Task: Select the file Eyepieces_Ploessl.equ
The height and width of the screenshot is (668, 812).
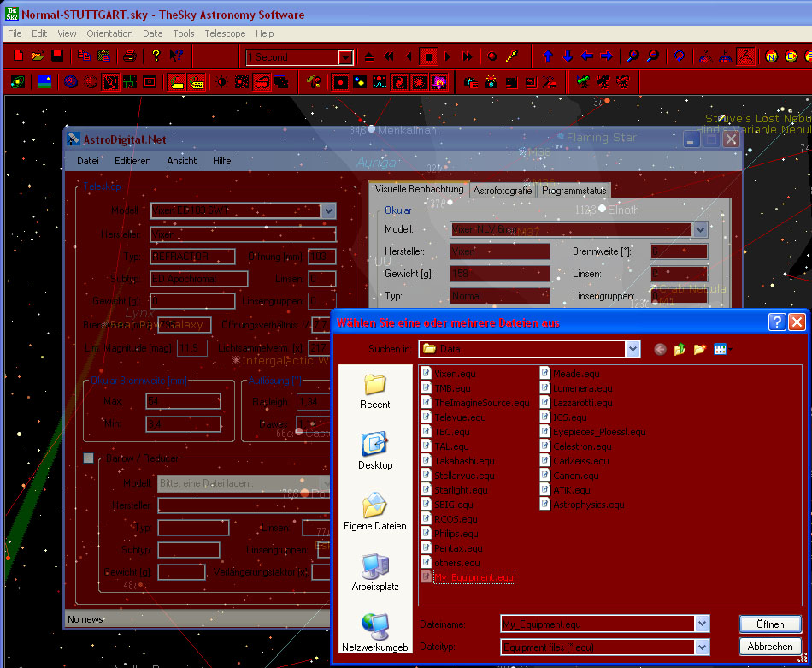Action: (593, 432)
